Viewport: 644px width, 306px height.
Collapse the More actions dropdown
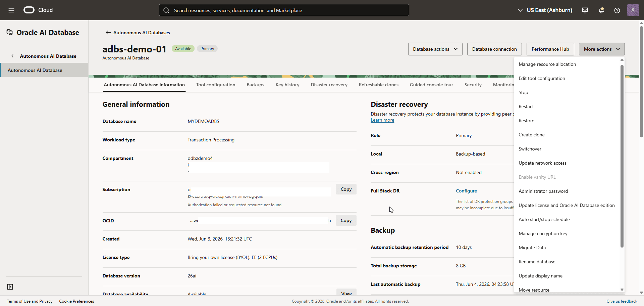click(602, 49)
